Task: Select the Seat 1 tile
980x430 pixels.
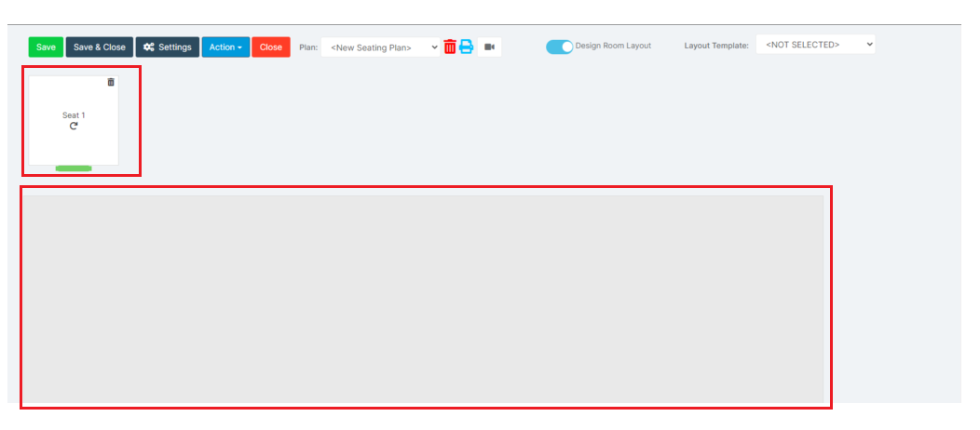Action: tap(74, 120)
